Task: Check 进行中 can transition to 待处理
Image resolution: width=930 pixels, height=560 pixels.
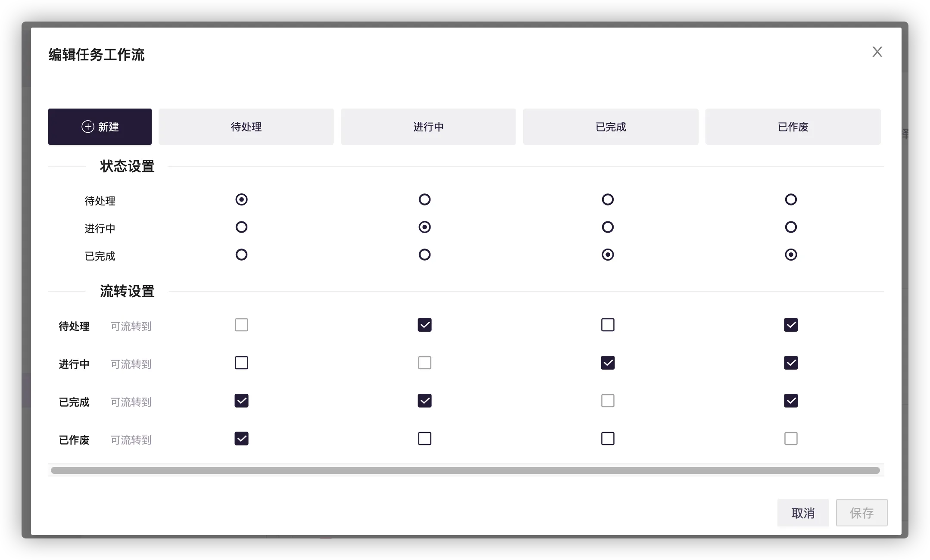Action: coord(241,363)
